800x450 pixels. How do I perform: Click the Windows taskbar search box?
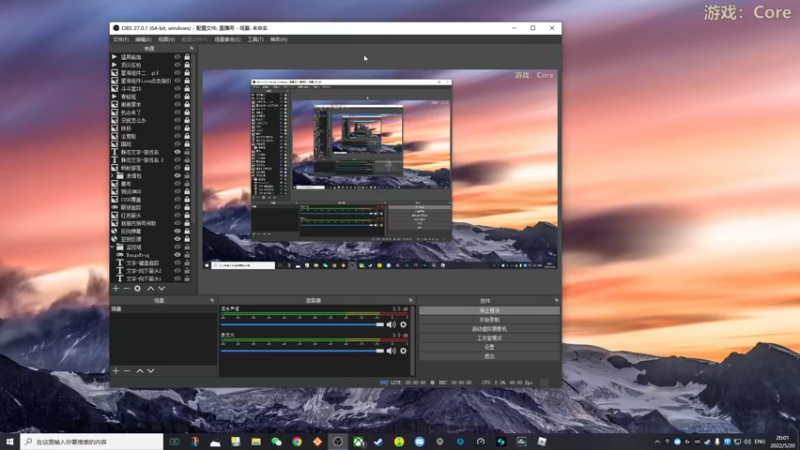click(92, 441)
